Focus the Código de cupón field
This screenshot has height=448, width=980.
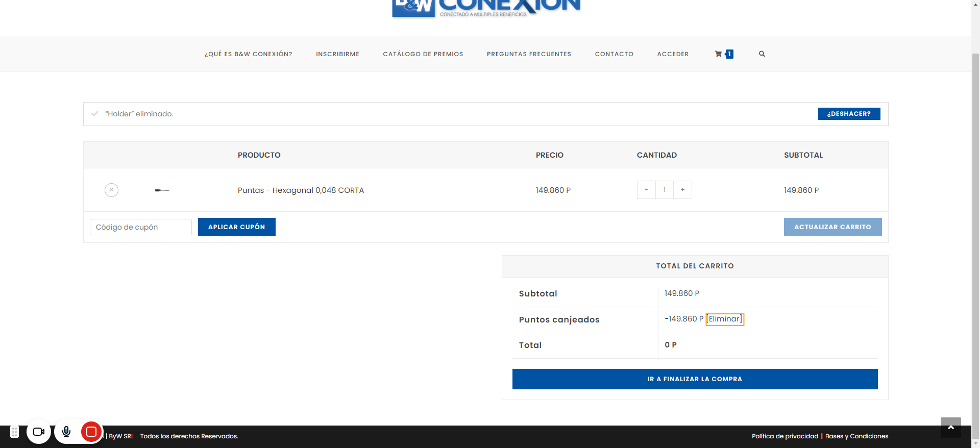(x=141, y=227)
